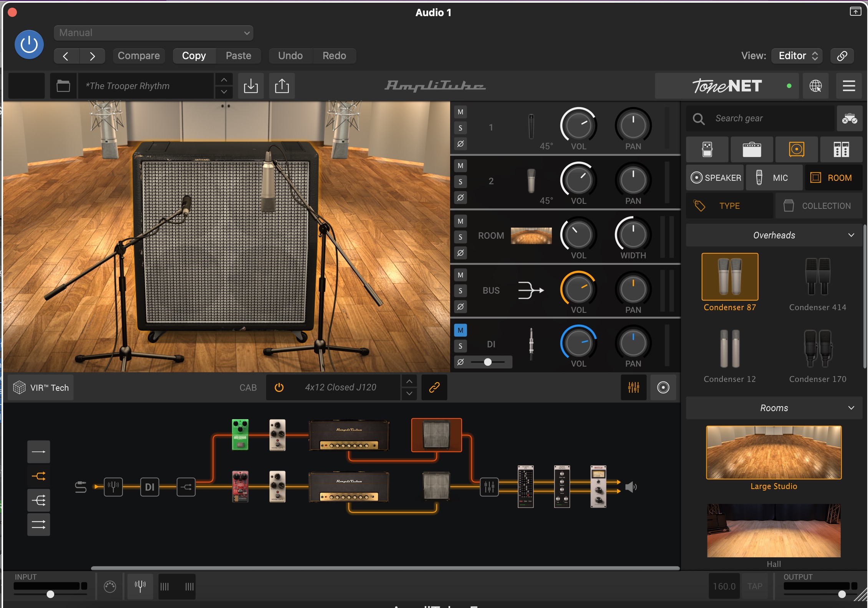Toggle the plugin power button
The image size is (868, 608).
pos(29,45)
